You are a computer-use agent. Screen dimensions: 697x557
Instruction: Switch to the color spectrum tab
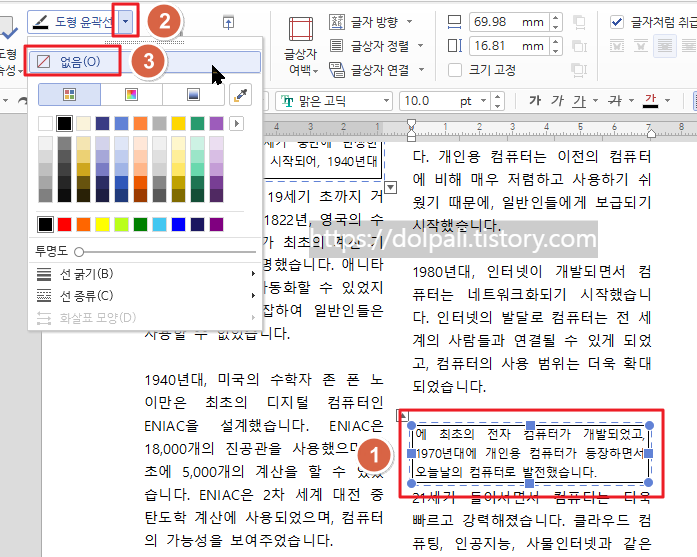tap(131, 94)
